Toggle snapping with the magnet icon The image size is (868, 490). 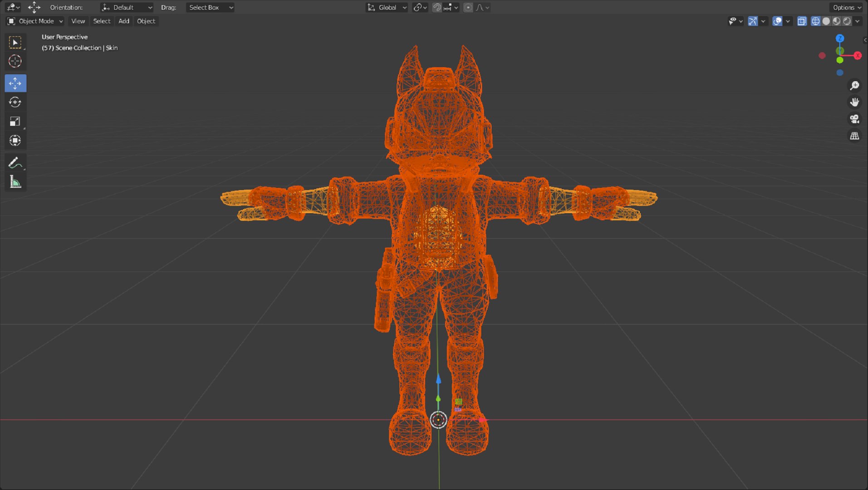(436, 7)
